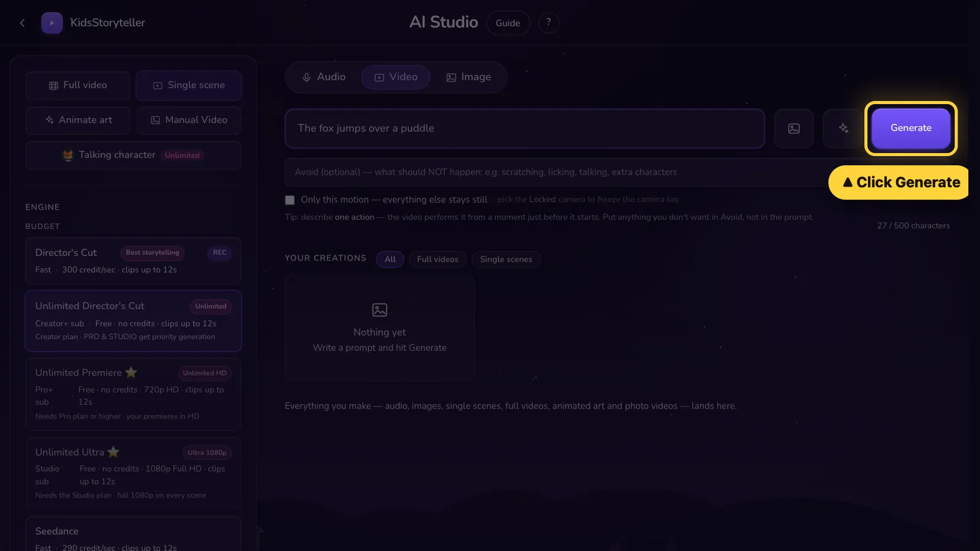This screenshot has height=551, width=980.
Task: Click the back arrow icon
Action: coord(22,23)
